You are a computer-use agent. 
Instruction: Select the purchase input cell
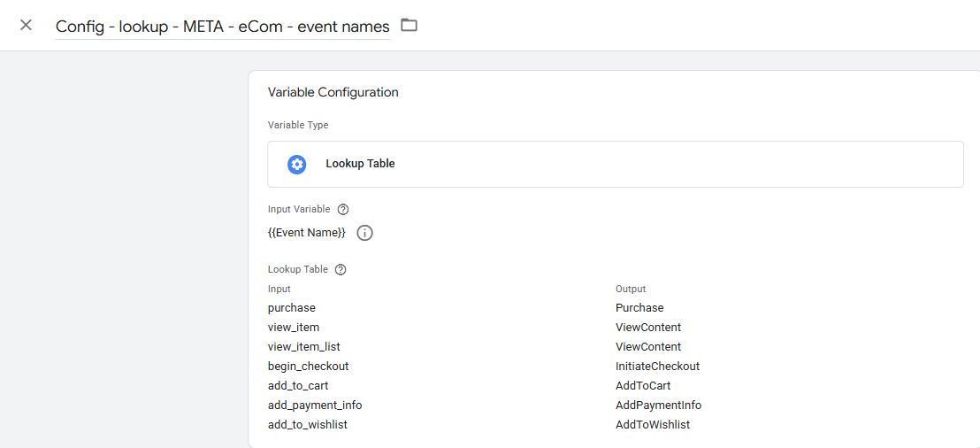(292, 308)
